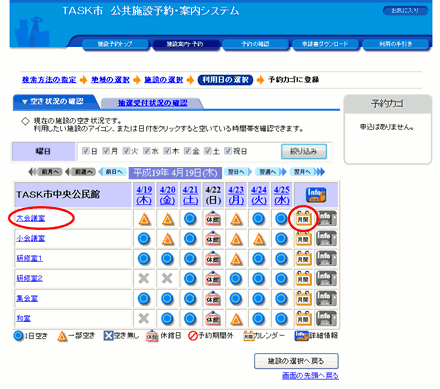This screenshot has width=440, height=389.
Task: Open 予約の確認 navigation tab
Action: [255, 44]
